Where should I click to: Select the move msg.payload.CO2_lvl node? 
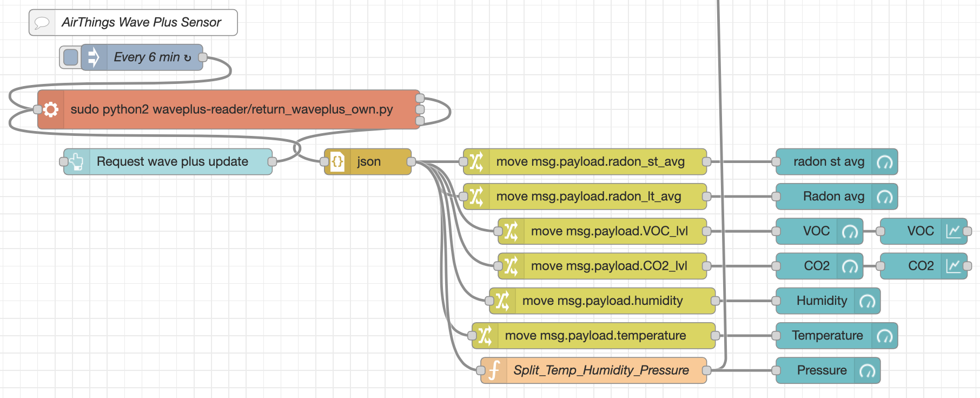(602, 266)
